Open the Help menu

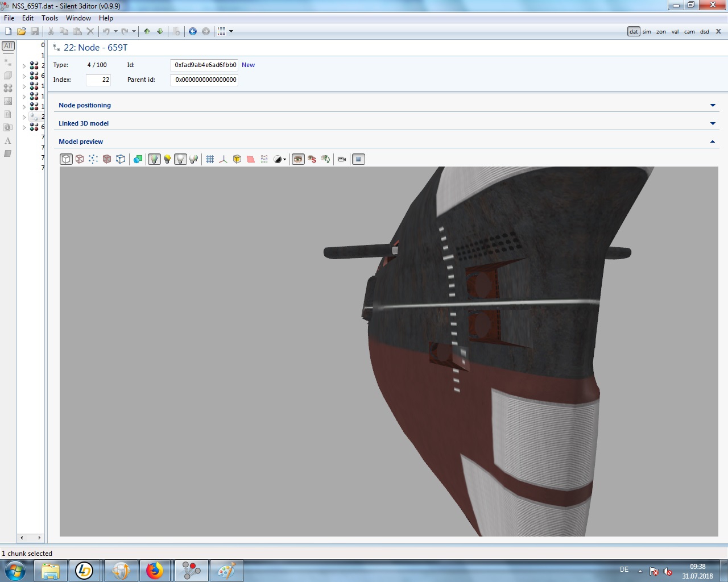pyautogui.click(x=106, y=18)
